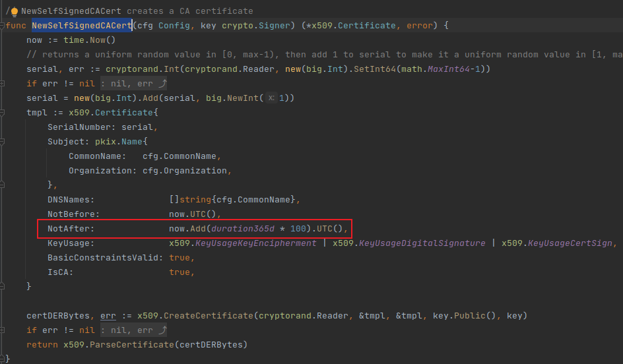Collapse the NewSelfSignedCACert func fold marker
The image size is (623, 364).
tap(3, 26)
